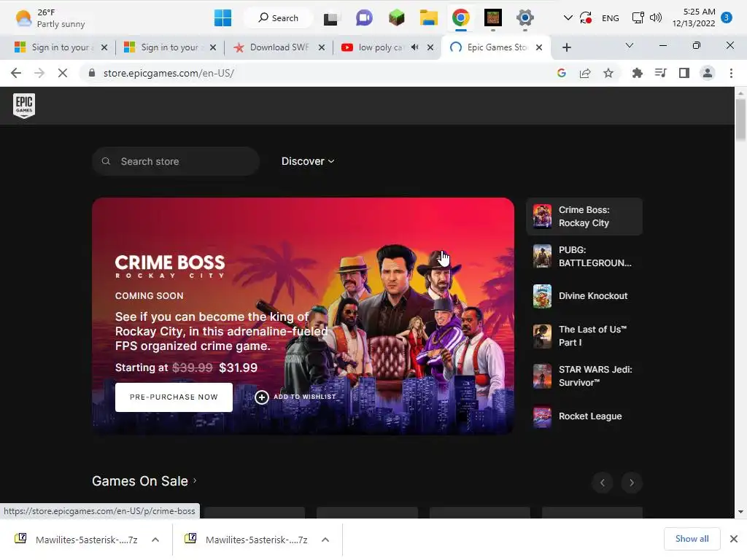
Task: Open Task View on taskbar
Action: 330,18
